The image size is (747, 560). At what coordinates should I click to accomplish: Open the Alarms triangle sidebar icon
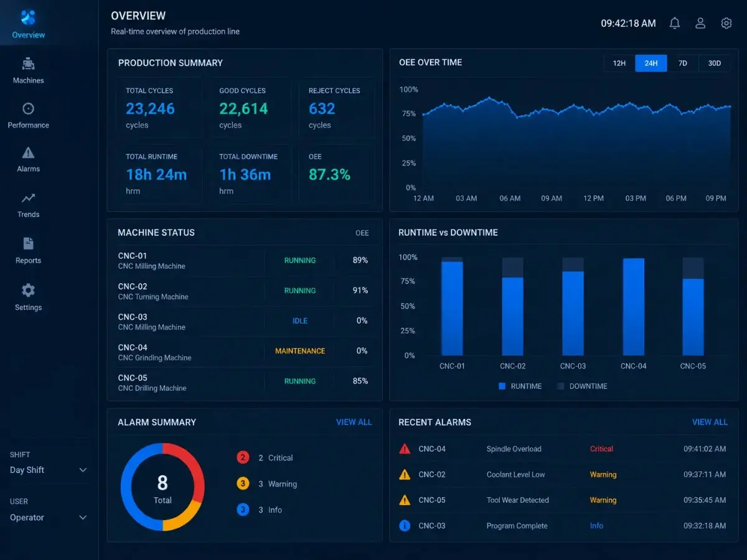(x=28, y=152)
